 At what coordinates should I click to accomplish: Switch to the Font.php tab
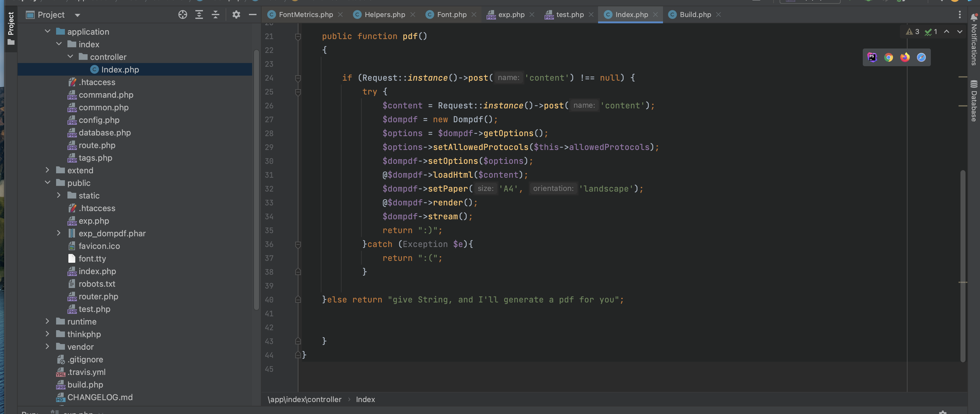click(x=452, y=14)
